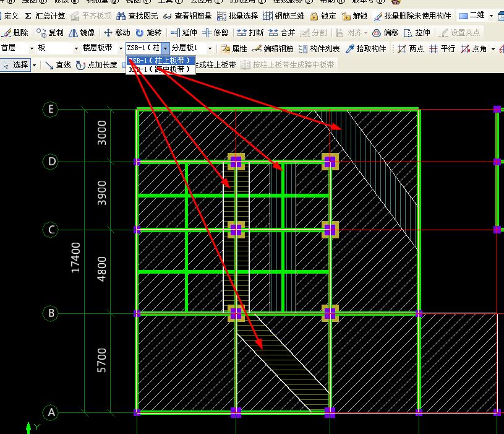Click 生成柱上板带 to generate column strips

click(x=215, y=65)
